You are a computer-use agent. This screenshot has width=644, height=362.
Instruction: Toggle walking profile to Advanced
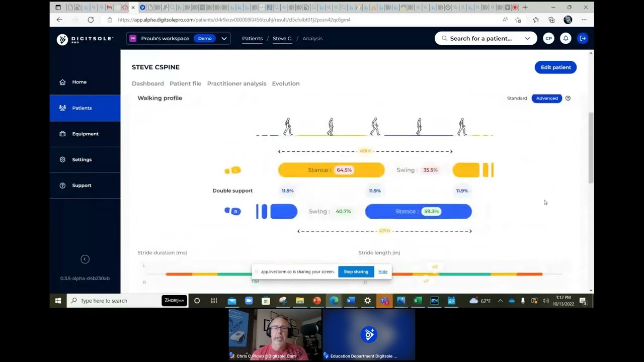point(546,98)
